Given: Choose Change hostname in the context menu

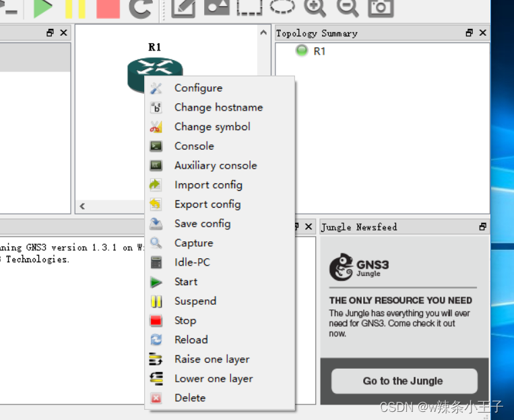Looking at the screenshot, I should 220,107.
